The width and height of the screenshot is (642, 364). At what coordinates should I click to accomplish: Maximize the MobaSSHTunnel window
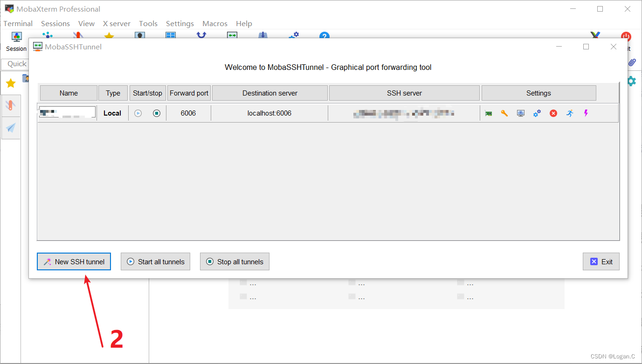coord(586,47)
